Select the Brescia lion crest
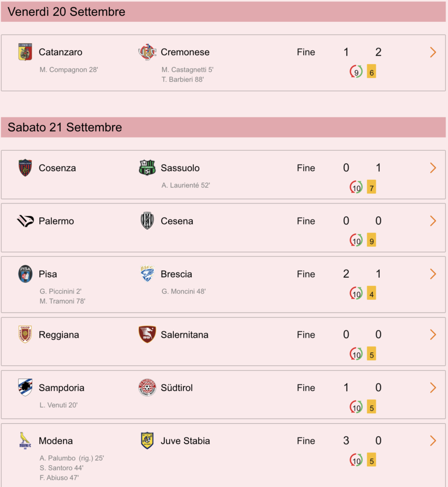The image size is (448, 487). 147,273
